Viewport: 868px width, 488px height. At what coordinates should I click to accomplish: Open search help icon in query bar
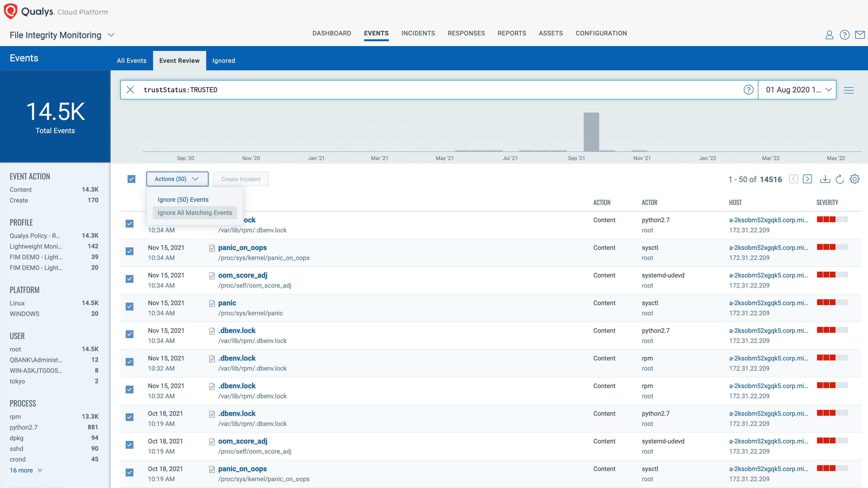click(x=748, y=89)
